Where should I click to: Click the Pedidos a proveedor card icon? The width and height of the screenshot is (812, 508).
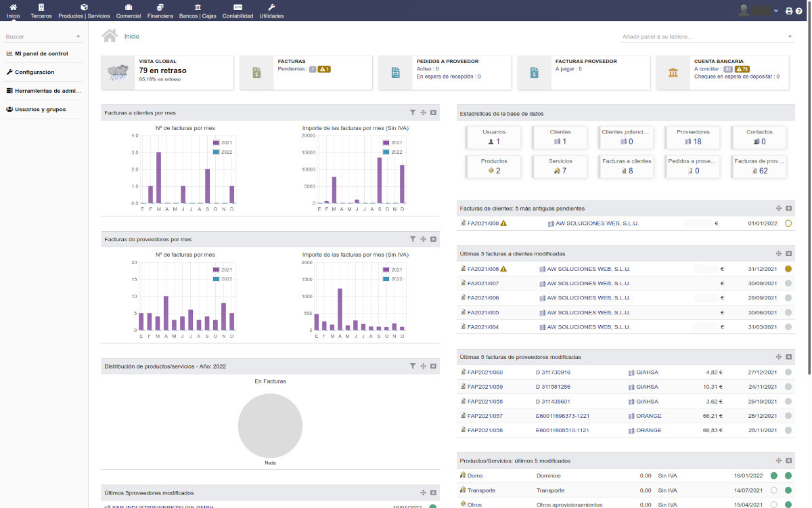coord(396,72)
